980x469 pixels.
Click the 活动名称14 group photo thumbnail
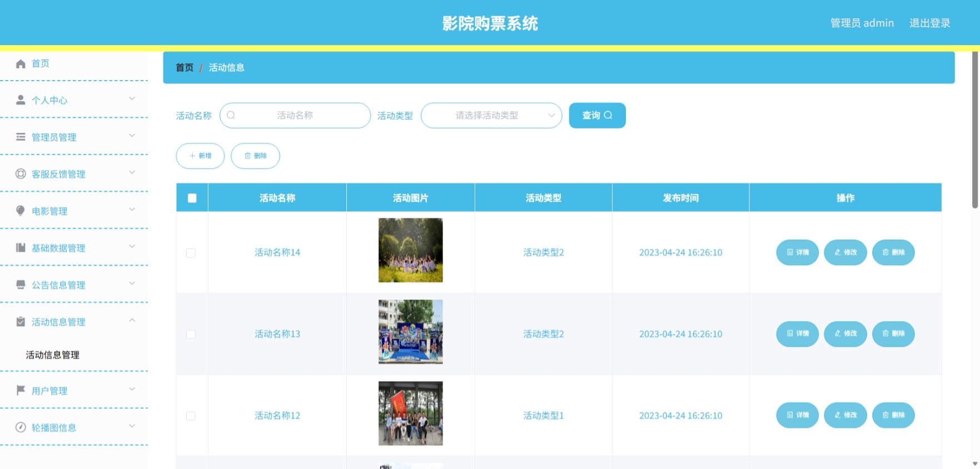click(x=411, y=250)
